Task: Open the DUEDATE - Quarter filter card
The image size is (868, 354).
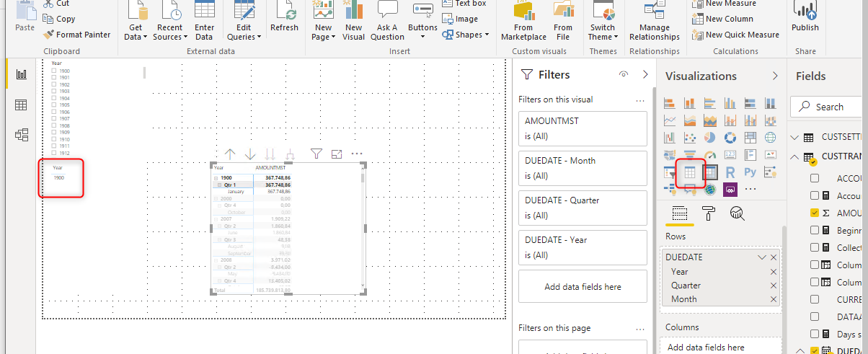Action: point(583,208)
